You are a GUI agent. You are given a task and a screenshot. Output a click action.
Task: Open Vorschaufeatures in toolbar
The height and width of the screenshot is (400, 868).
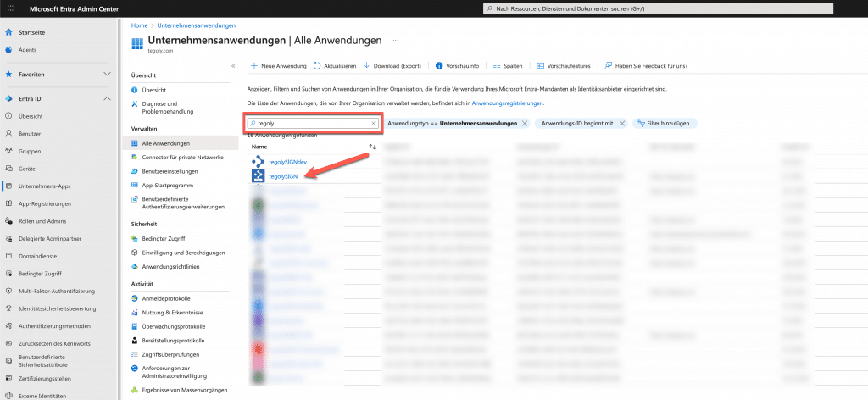point(541,66)
